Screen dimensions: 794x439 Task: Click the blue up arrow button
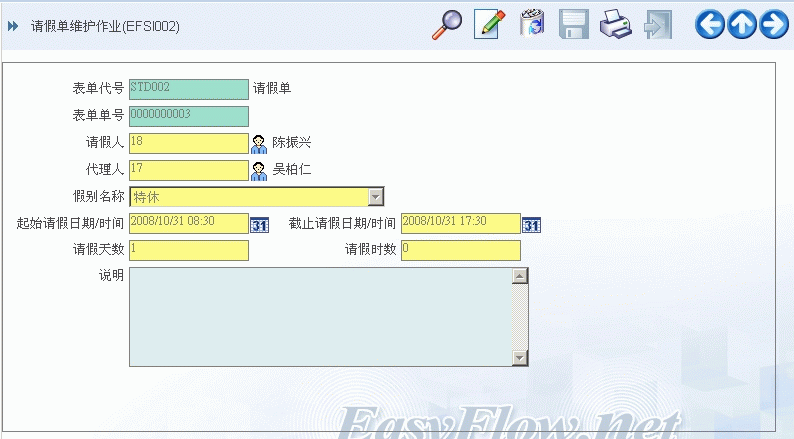pos(742,25)
